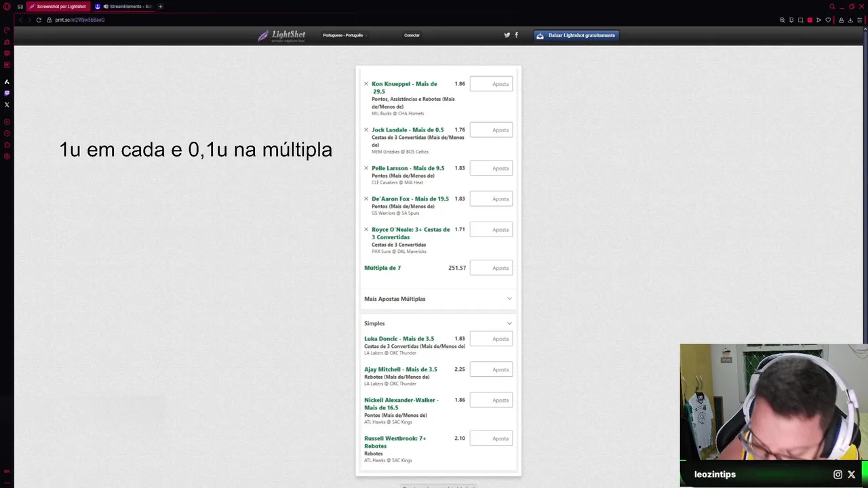Click the address bar URL prnt.sc
868x488 pixels.
click(80, 20)
